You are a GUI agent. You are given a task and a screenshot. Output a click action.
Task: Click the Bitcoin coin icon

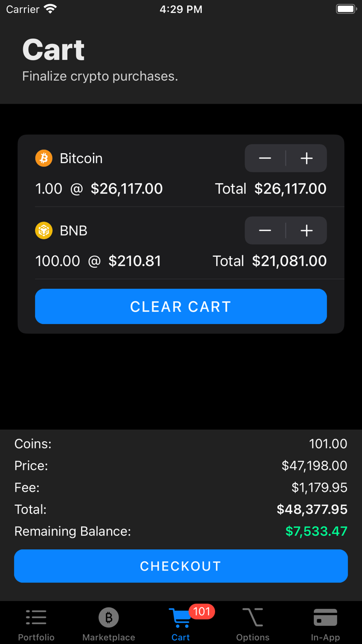tap(43, 158)
